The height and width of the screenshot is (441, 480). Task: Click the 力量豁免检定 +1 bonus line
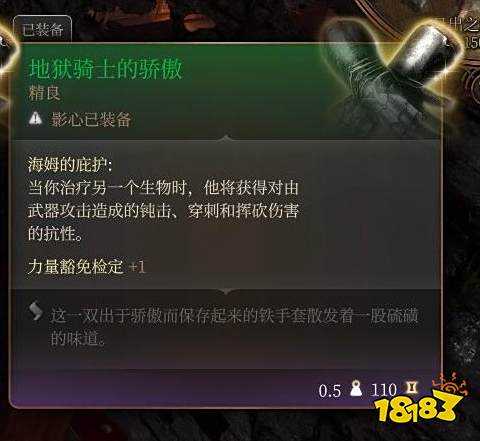pos(87,267)
